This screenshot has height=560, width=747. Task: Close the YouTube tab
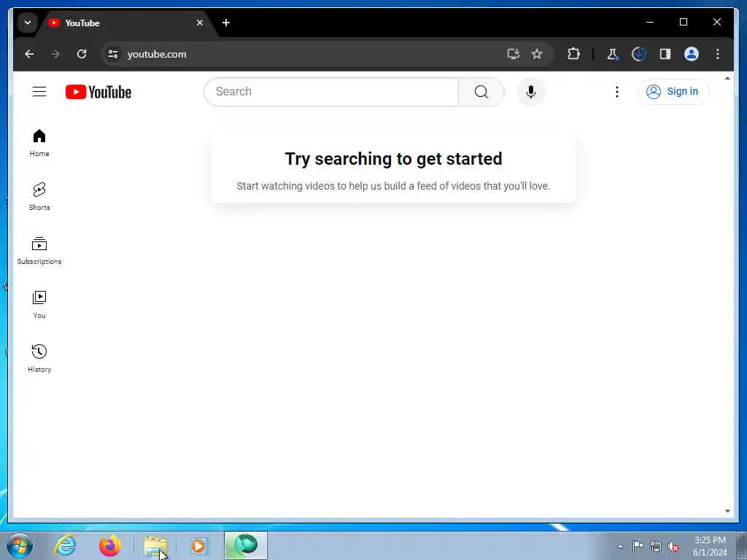coord(200,23)
